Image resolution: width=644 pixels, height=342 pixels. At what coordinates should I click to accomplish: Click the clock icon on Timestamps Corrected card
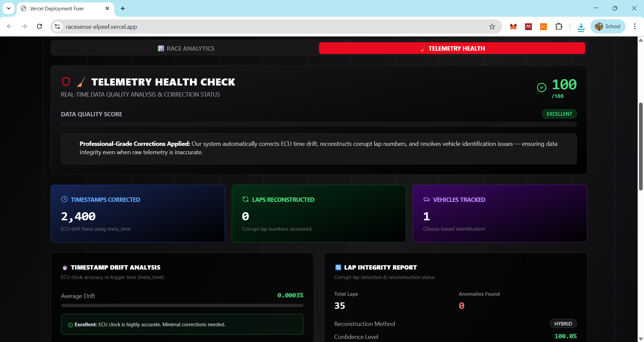(64, 199)
